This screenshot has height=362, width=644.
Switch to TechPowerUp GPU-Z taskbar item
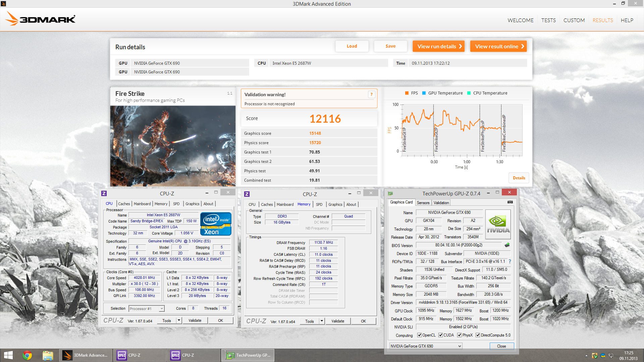click(x=248, y=355)
